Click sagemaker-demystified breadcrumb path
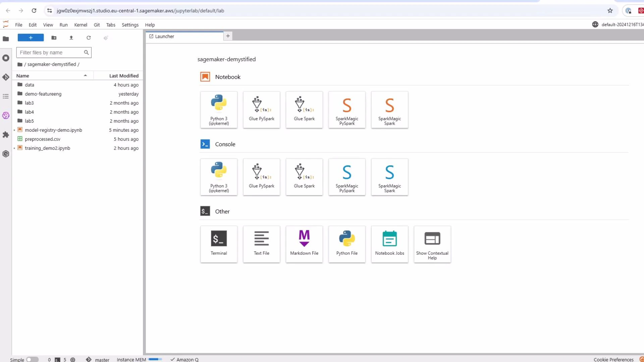The image size is (644, 362). click(x=52, y=64)
